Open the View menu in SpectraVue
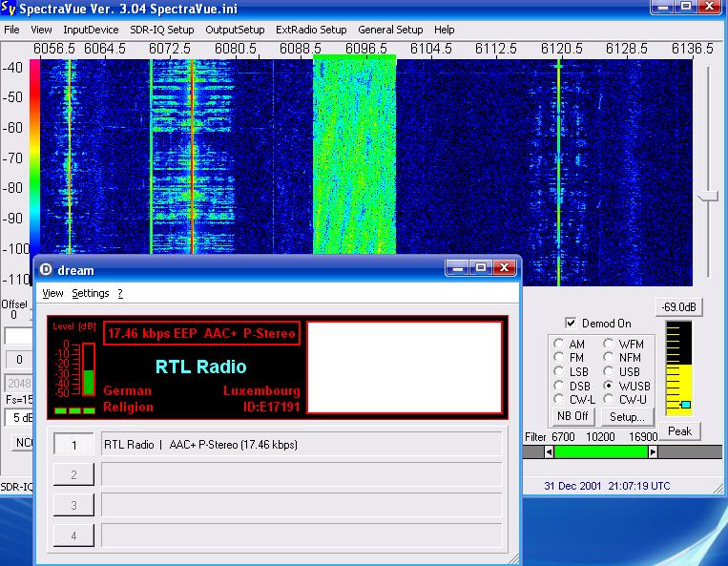Image resolution: width=728 pixels, height=566 pixels. pyautogui.click(x=41, y=30)
